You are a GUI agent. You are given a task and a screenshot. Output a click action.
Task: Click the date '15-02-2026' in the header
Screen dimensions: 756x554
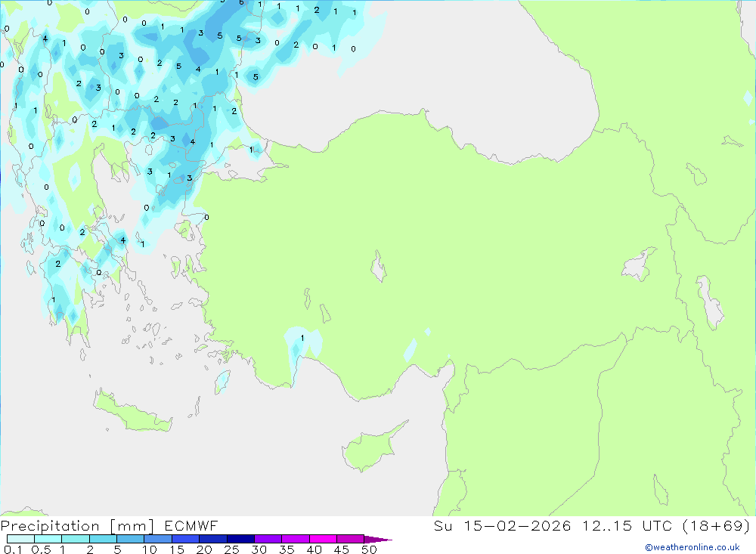517,525
